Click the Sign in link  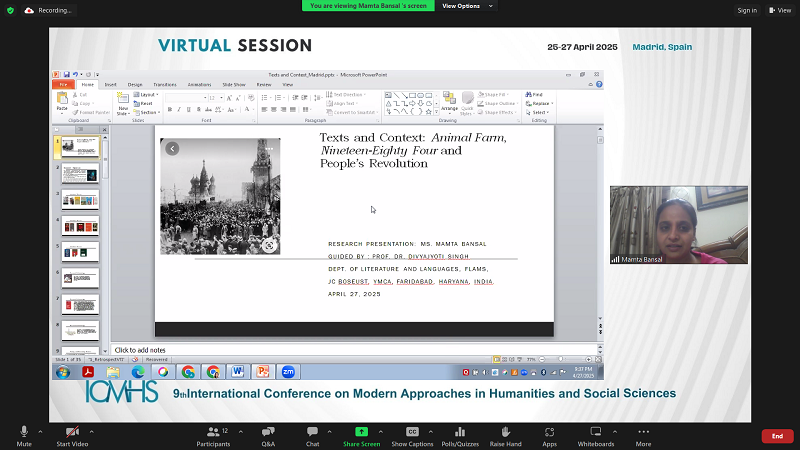point(746,10)
